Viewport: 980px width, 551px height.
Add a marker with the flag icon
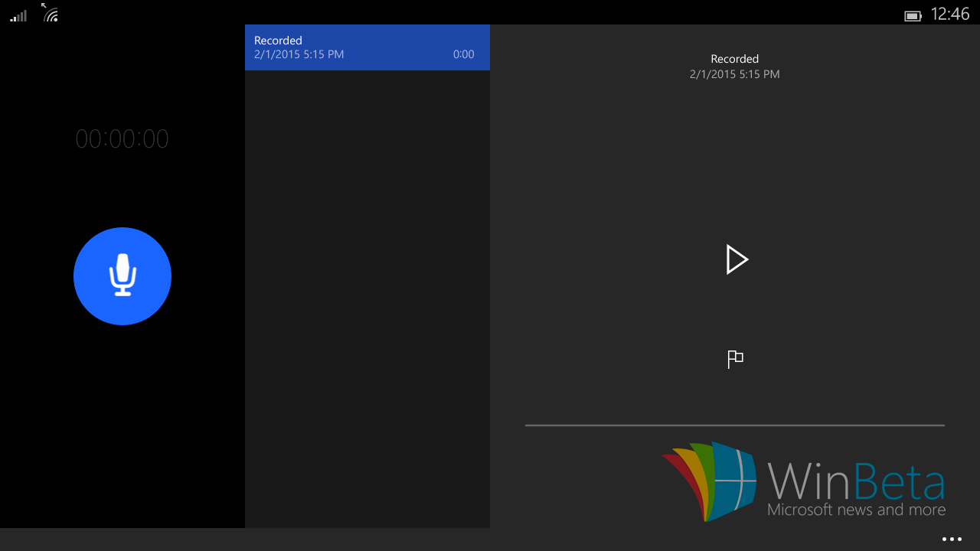[x=735, y=359]
